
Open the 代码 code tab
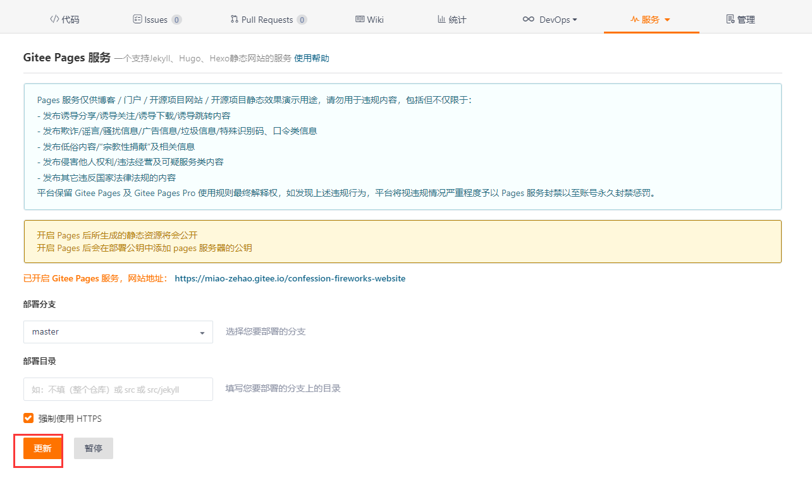click(x=65, y=20)
